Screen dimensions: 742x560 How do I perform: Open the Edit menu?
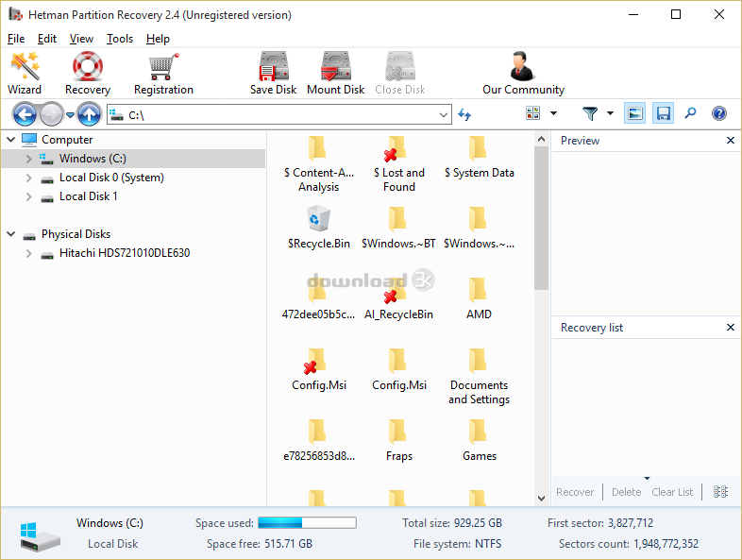click(x=47, y=39)
